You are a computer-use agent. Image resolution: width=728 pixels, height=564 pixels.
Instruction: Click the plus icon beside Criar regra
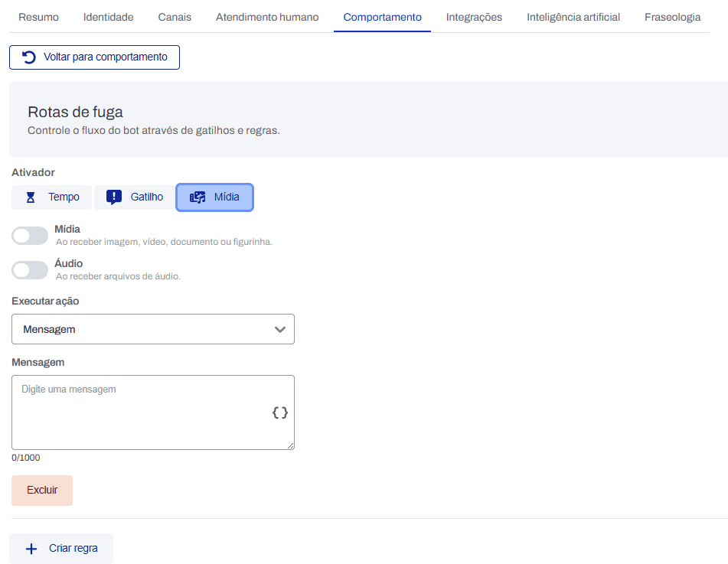point(31,549)
